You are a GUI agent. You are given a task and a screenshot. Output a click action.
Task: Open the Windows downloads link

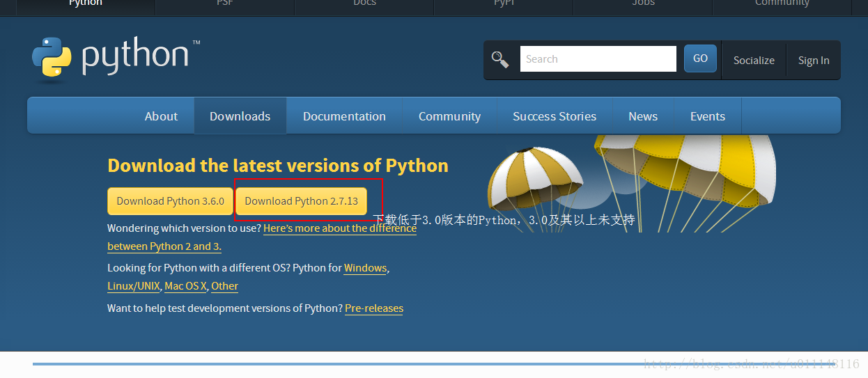[365, 268]
